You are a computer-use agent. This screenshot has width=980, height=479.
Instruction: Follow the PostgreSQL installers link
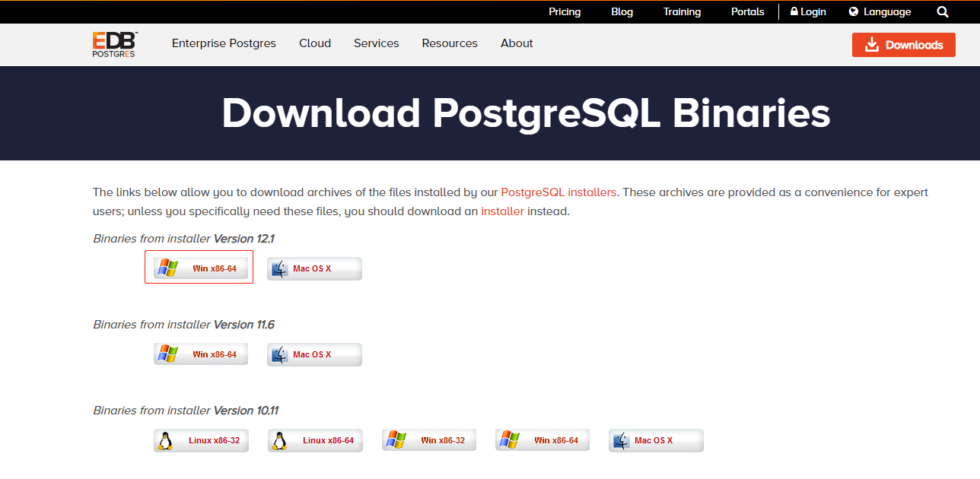point(558,192)
